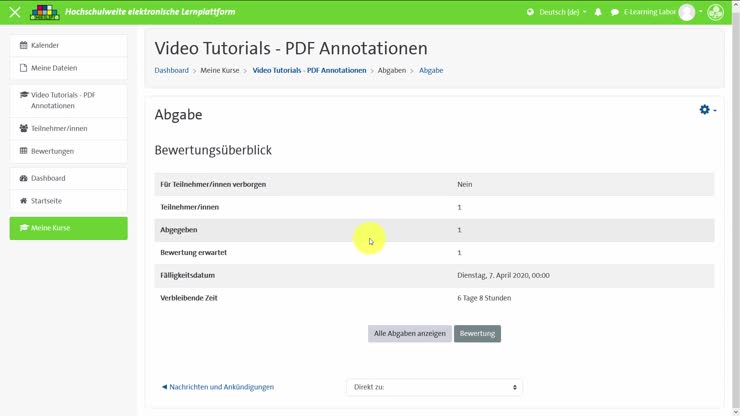740x416 pixels.
Task: Go to 'Nachrichten und Ankündigungen' previous activity
Action: 218,387
